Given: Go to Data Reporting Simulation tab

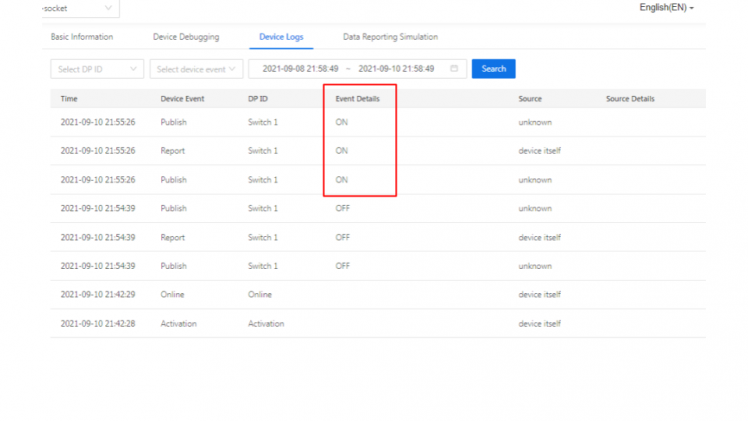Looking at the screenshot, I should click(x=390, y=37).
